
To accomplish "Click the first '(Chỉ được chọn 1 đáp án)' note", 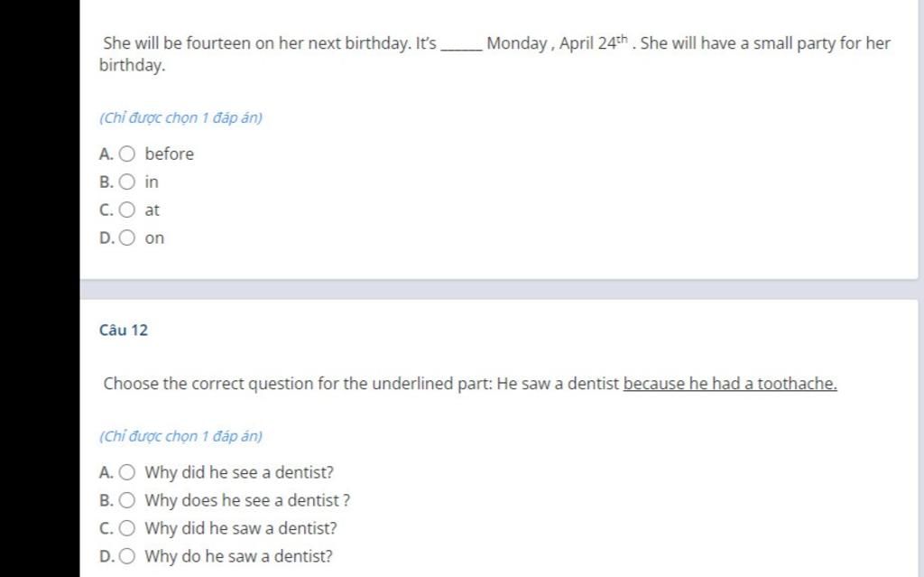I will click(x=180, y=118).
